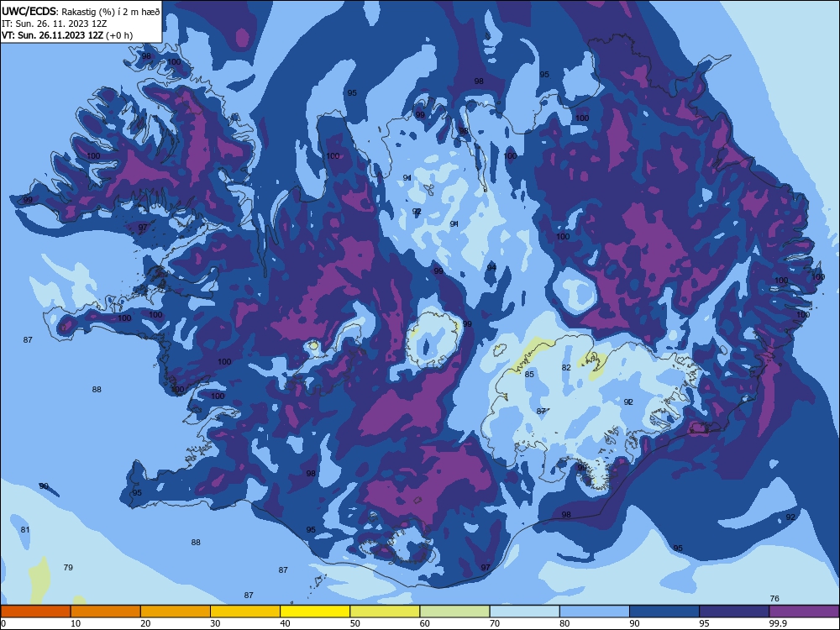The image size is (840, 630).
Task: Click the map value '81' over the sea
Action: (x=25, y=530)
